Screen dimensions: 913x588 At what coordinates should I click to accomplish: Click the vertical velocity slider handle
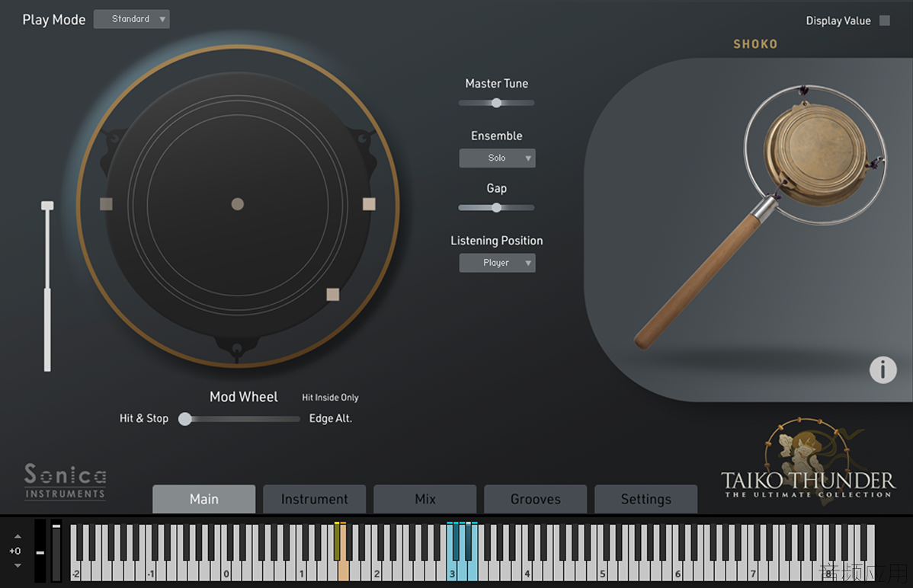(x=47, y=206)
